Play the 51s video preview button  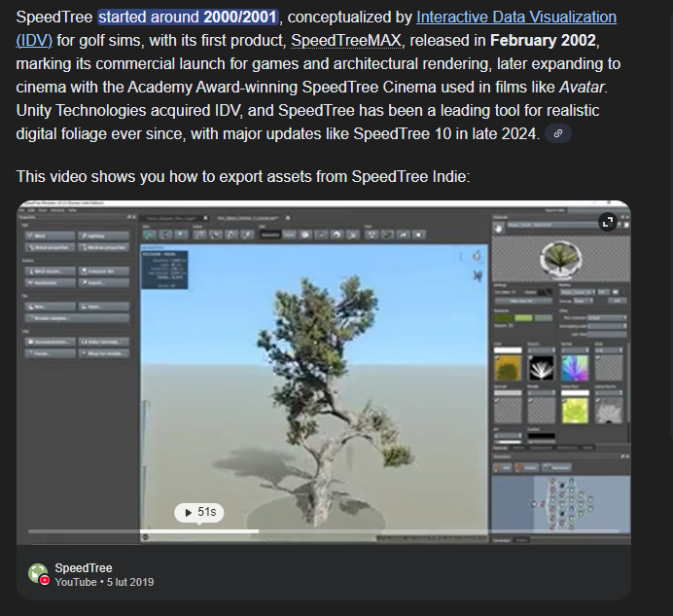click(x=199, y=512)
